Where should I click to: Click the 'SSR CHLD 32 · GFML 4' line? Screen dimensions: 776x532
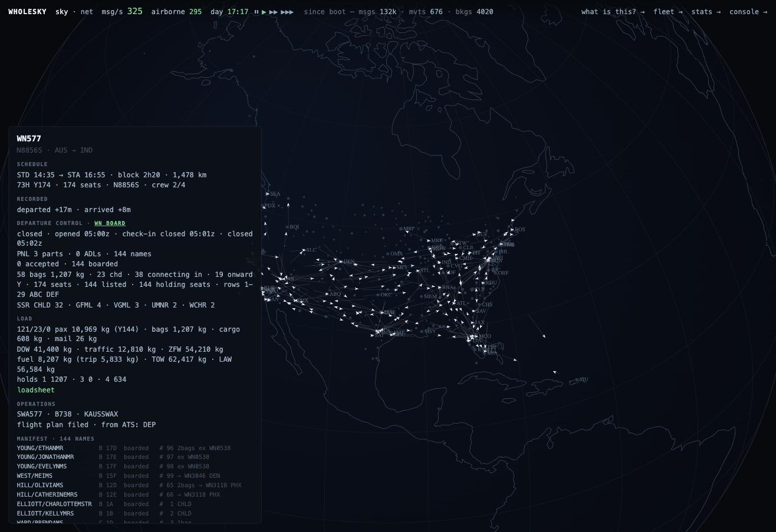point(116,305)
